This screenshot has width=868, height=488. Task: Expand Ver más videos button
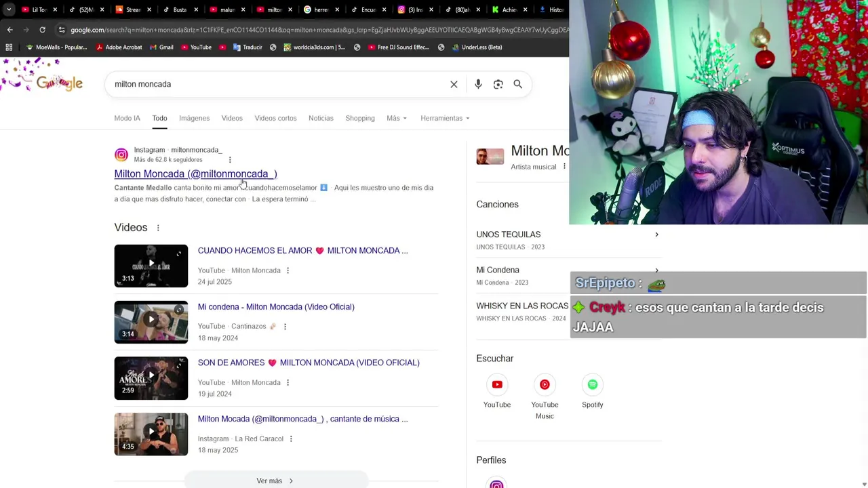pos(275,481)
